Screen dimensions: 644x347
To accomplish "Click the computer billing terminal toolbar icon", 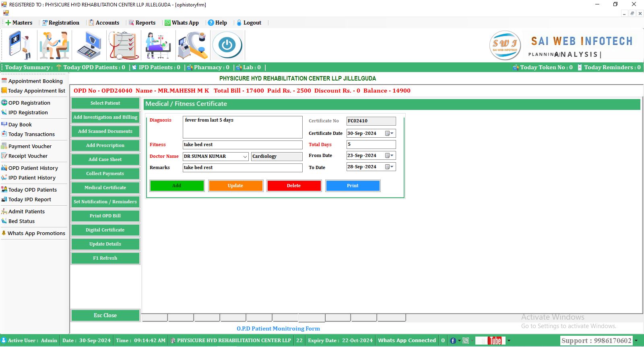I will coord(89,45).
